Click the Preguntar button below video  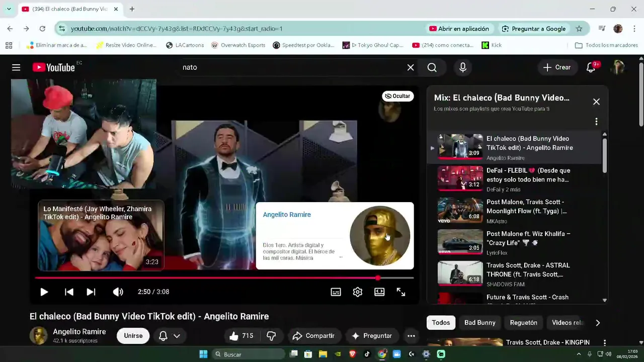tap(371, 336)
